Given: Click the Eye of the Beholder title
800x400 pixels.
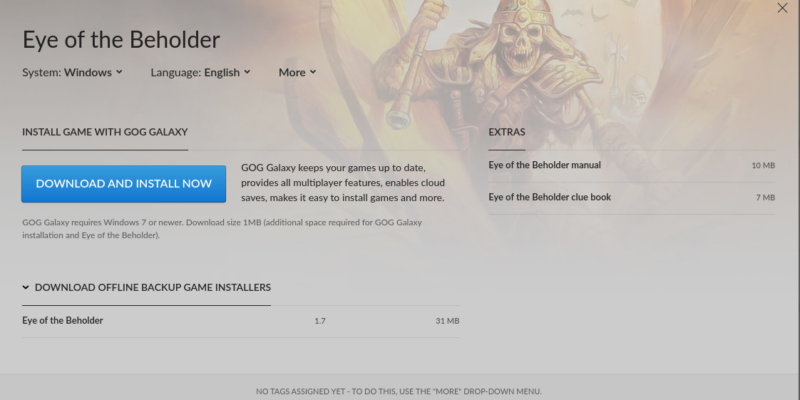Looking at the screenshot, I should (121, 39).
